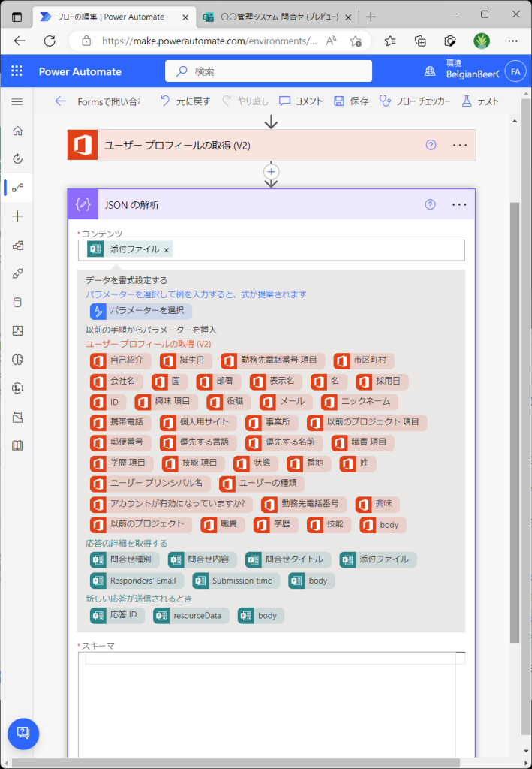The width and height of the screenshot is (532, 769).
Task: Open the three-dot menu of JSON の解析
Action: click(x=460, y=204)
